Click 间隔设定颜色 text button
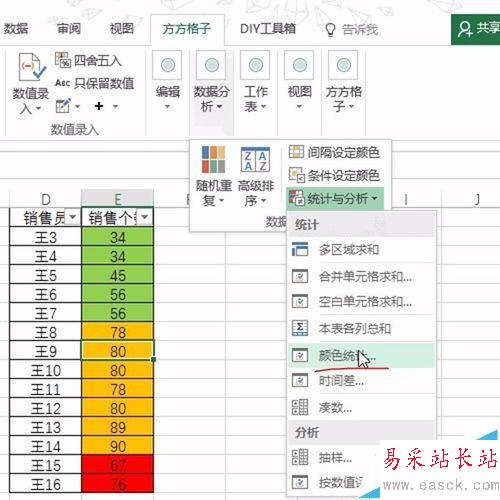This screenshot has height=500, width=500. tap(343, 152)
